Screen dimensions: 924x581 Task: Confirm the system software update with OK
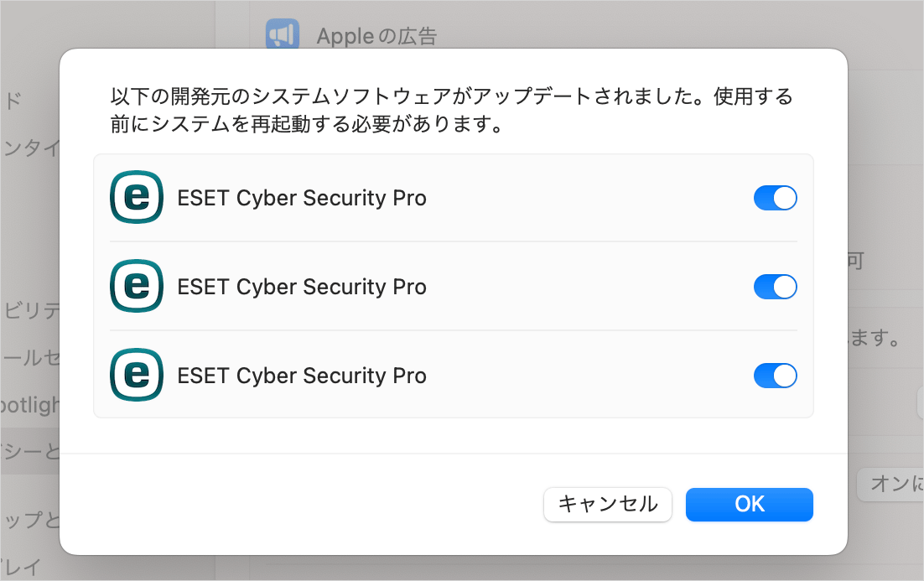749,505
